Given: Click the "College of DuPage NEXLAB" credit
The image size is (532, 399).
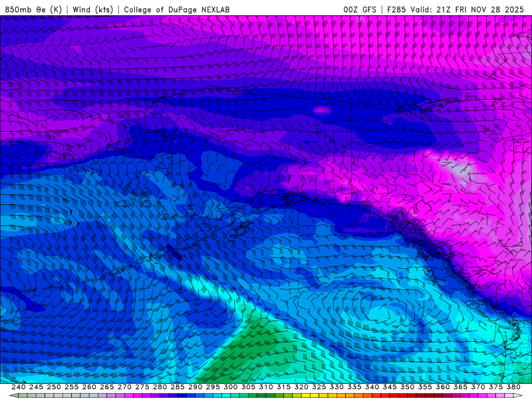Looking at the screenshot, I should (176, 9).
